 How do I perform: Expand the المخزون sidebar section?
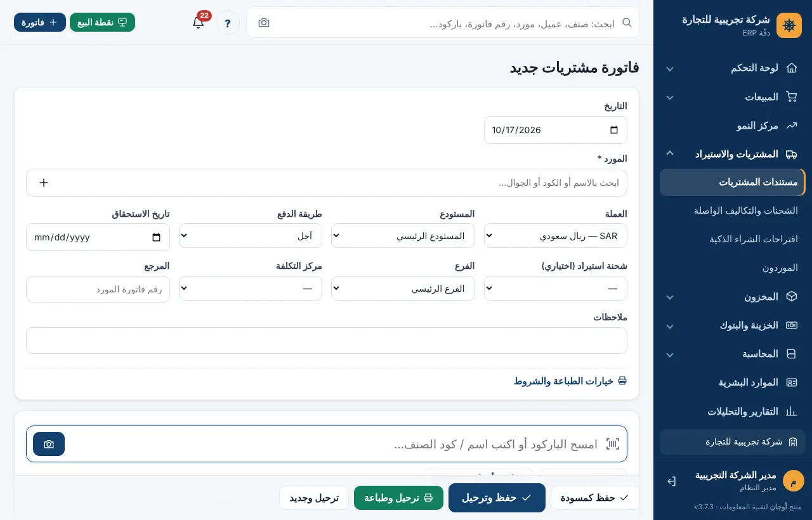point(733,296)
